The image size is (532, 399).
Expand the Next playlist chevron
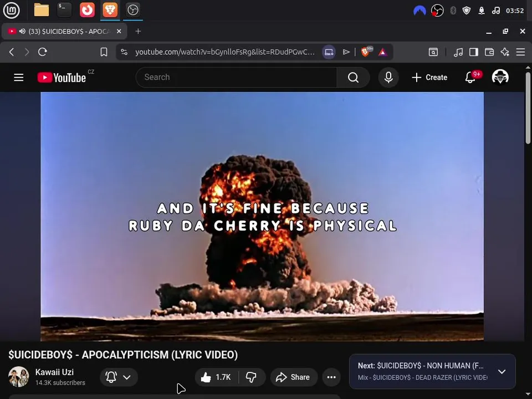coord(502,371)
